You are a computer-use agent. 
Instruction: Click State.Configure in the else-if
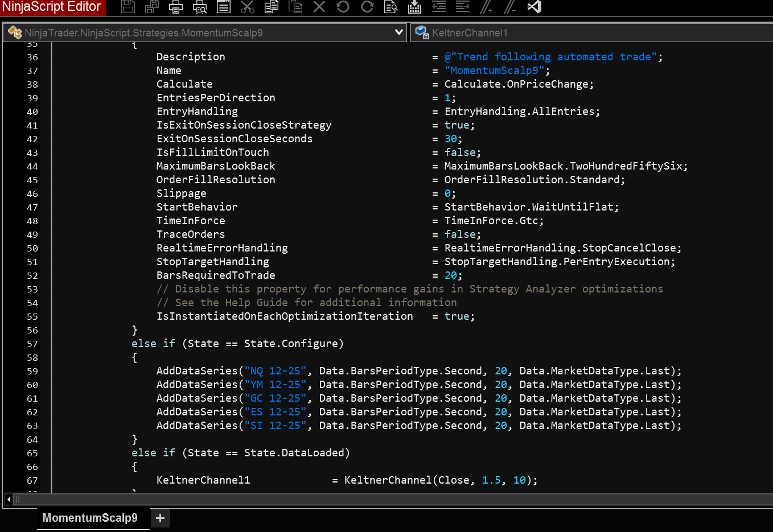pyautogui.click(x=291, y=344)
